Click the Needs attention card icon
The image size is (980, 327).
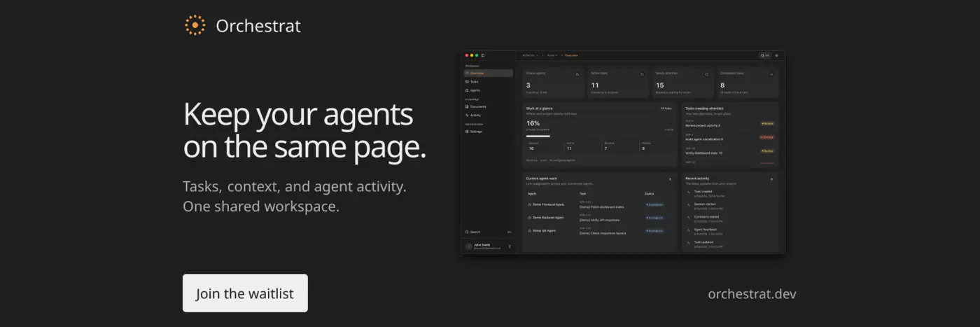(706, 74)
